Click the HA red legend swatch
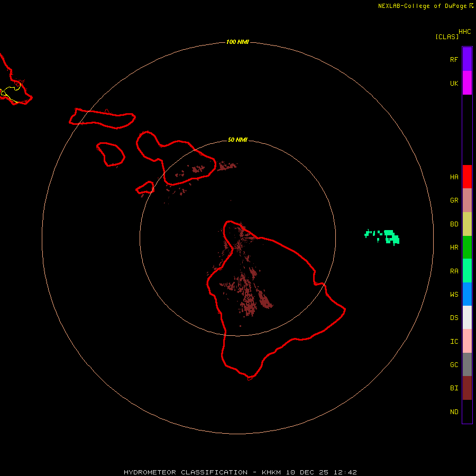The image size is (476, 476). (467, 177)
